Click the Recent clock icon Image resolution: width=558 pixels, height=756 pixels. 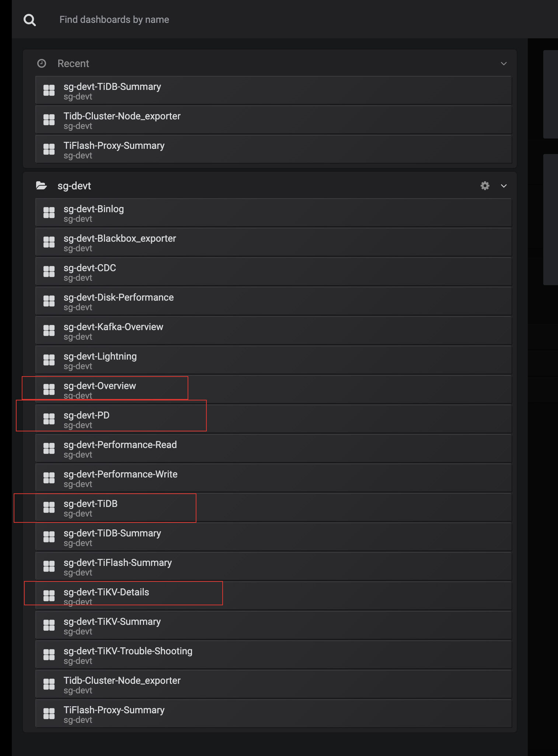pyautogui.click(x=42, y=63)
